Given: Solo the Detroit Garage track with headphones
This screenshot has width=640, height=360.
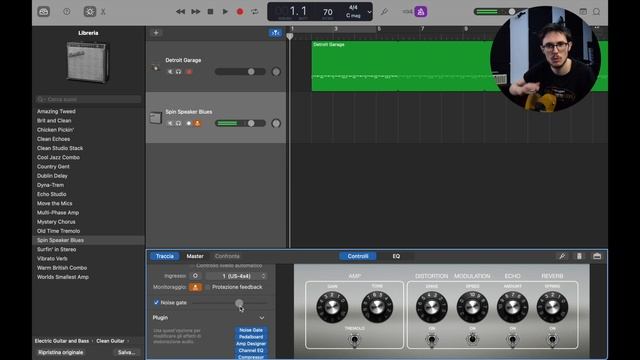Looking at the screenshot, I should pyautogui.click(x=179, y=72).
